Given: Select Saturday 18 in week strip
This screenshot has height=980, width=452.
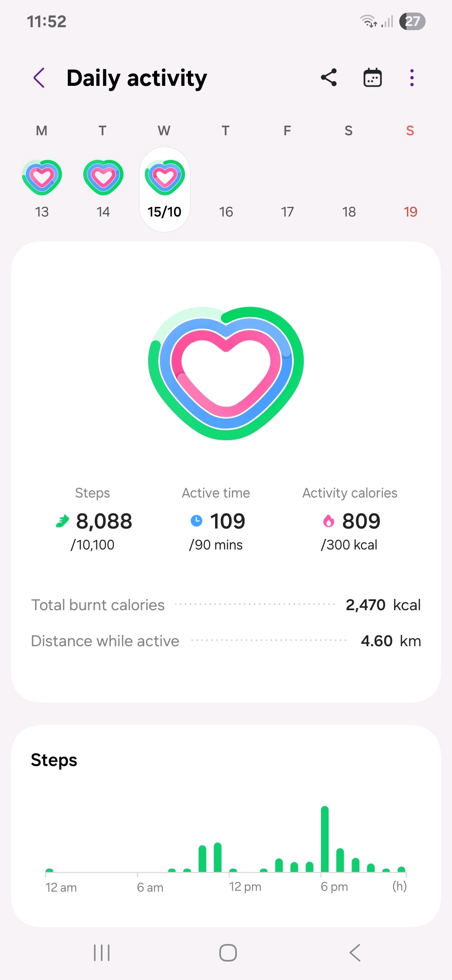Looking at the screenshot, I should 349,212.
